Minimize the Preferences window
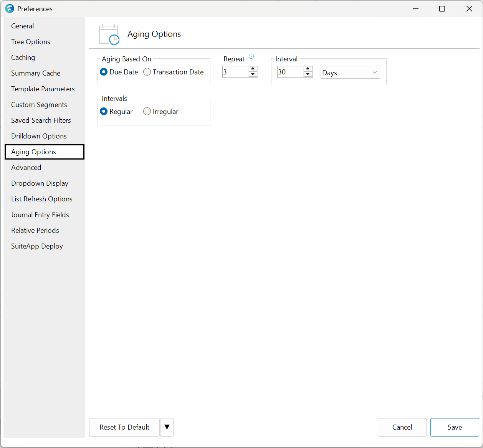Image resolution: width=483 pixels, height=448 pixels. [415, 8]
